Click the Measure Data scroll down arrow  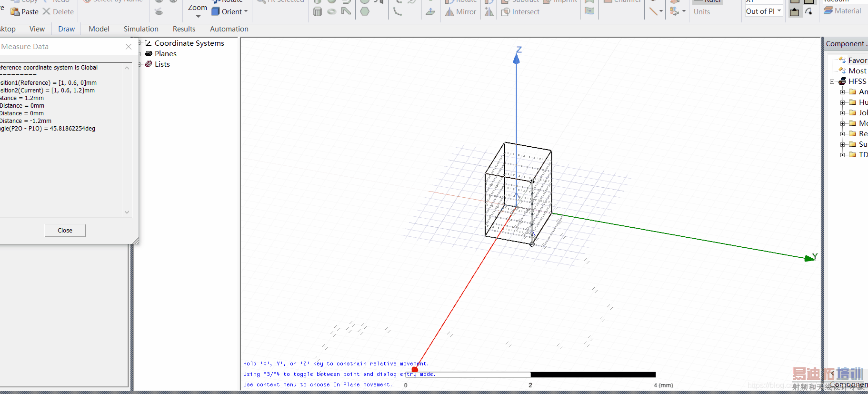127,212
